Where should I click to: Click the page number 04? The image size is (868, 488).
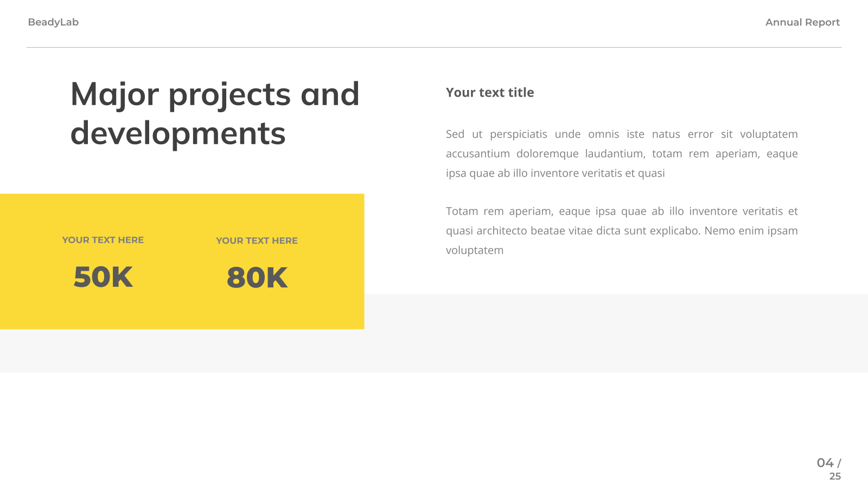(825, 463)
